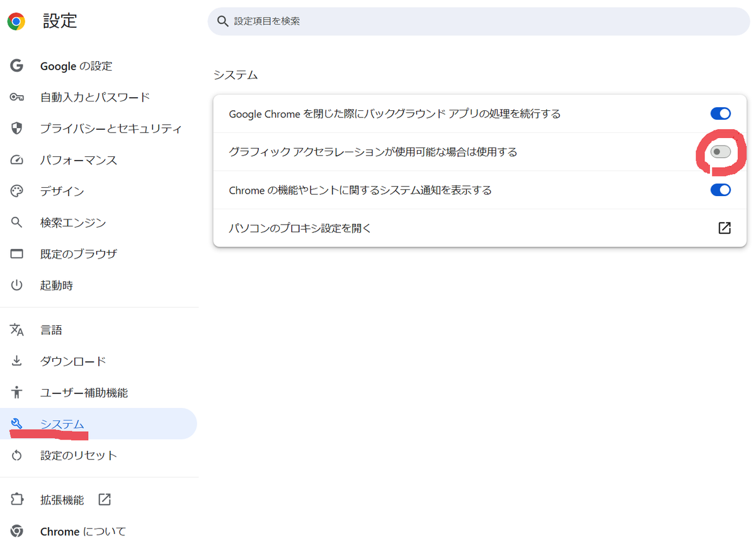Click the palette icon for デザイン
756x546 pixels.
tap(16, 191)
